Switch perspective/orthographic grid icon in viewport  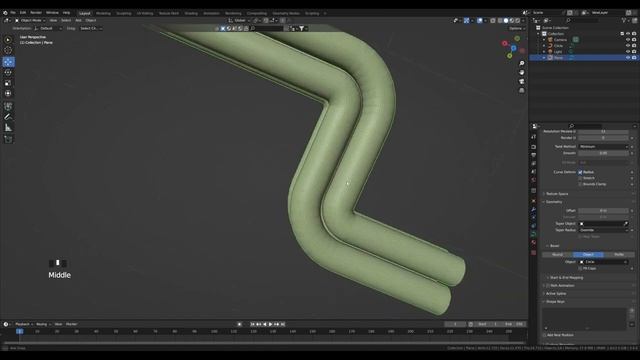pyautogui.click(x=522, y=90)
